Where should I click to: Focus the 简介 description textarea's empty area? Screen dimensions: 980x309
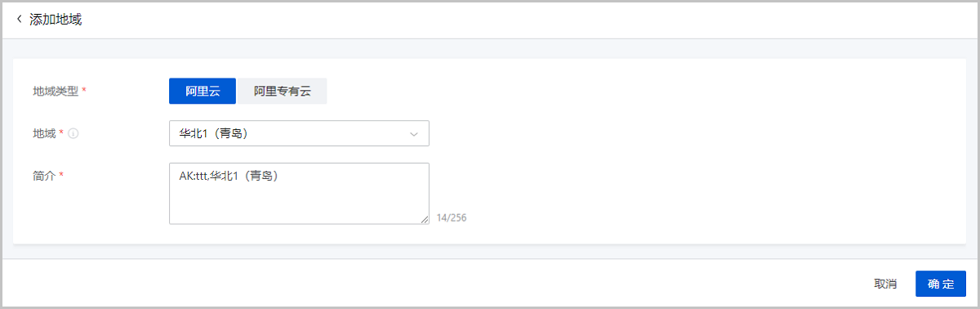click(299, 204)
